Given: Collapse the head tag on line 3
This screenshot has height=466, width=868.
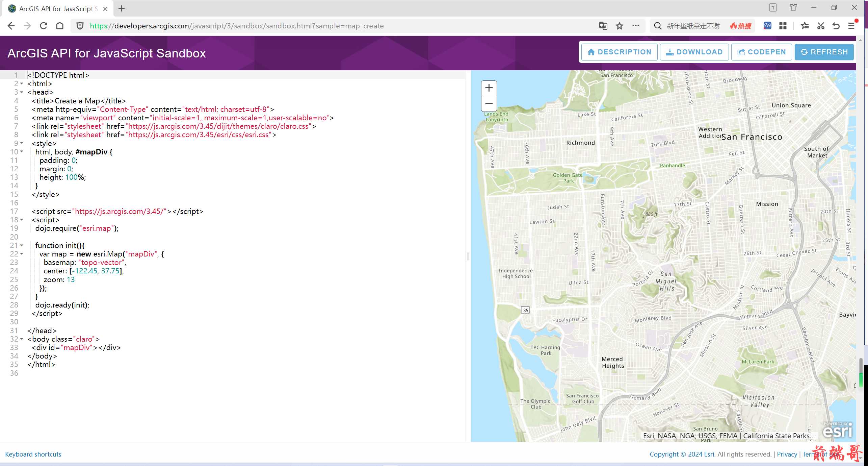Looking at the screenshot, I should coord(22,92).
